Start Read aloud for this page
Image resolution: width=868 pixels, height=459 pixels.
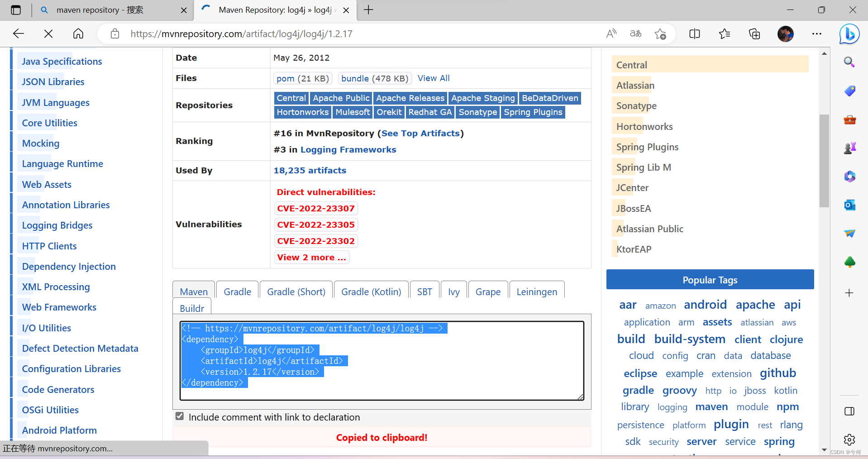point(611,33)
